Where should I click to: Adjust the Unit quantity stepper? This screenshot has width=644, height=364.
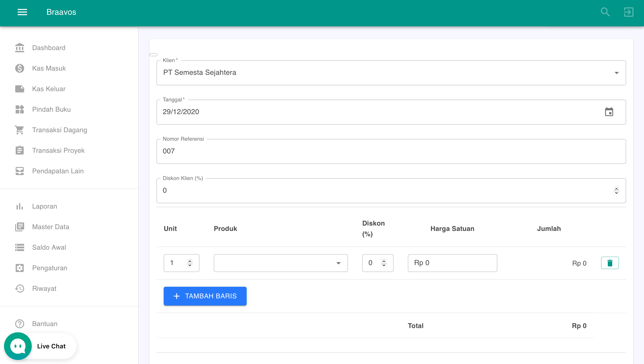coord(190,263)
